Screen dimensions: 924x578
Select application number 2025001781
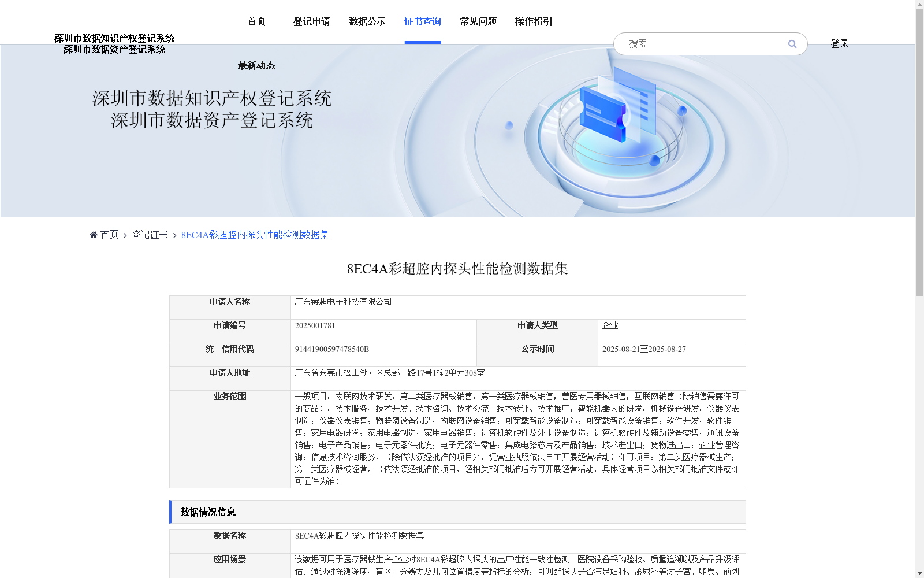click(315, 325)
